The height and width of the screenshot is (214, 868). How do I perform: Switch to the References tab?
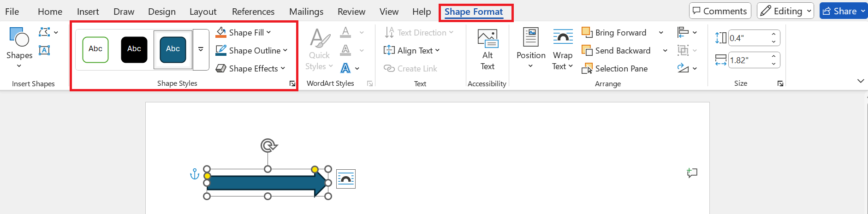tap(253, 12)
